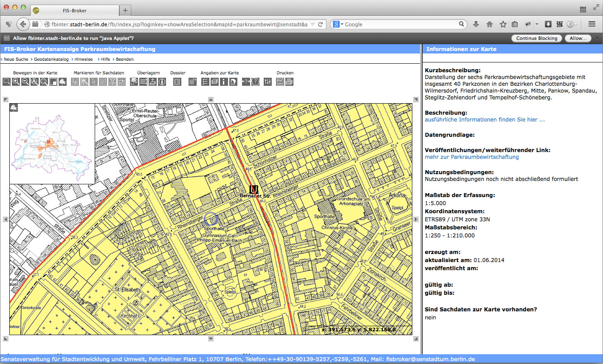Click the overlay info circle icon
The image size is (603, 364).
[162, 82]
